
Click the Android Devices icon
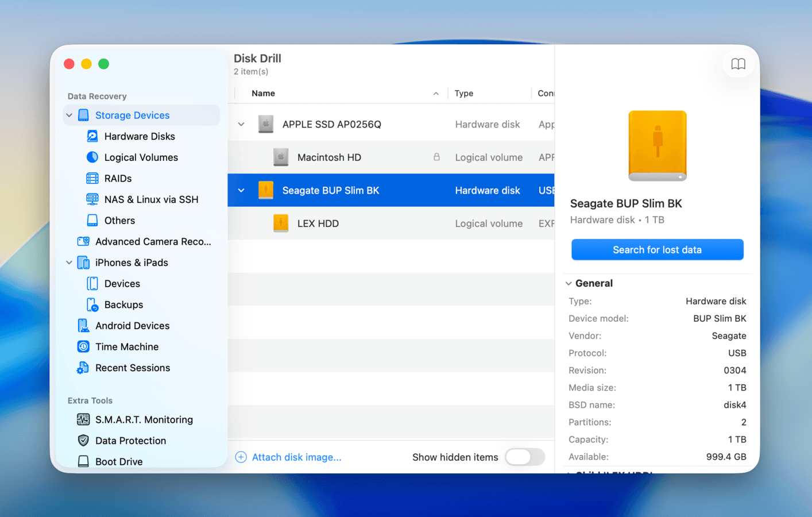click(83, 326)
